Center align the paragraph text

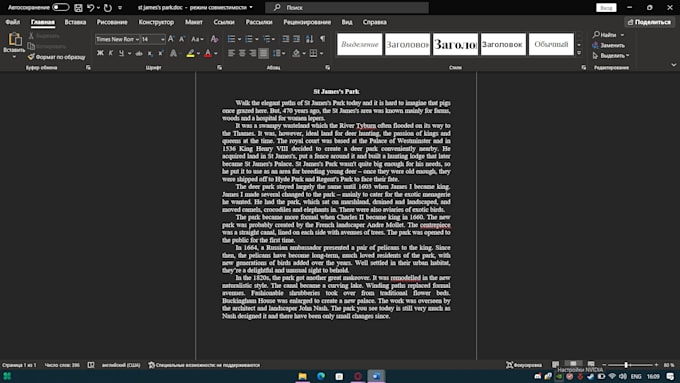242,53
